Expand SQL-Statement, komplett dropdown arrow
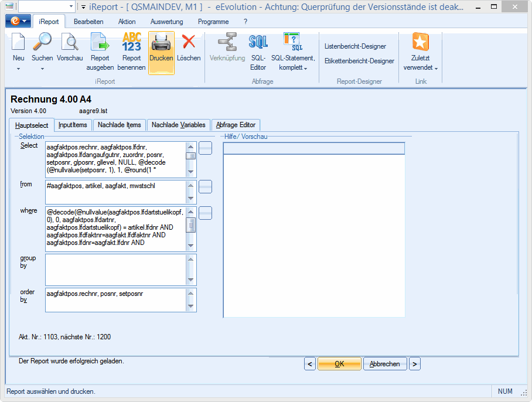532x402 pixels. coord(306,69)
